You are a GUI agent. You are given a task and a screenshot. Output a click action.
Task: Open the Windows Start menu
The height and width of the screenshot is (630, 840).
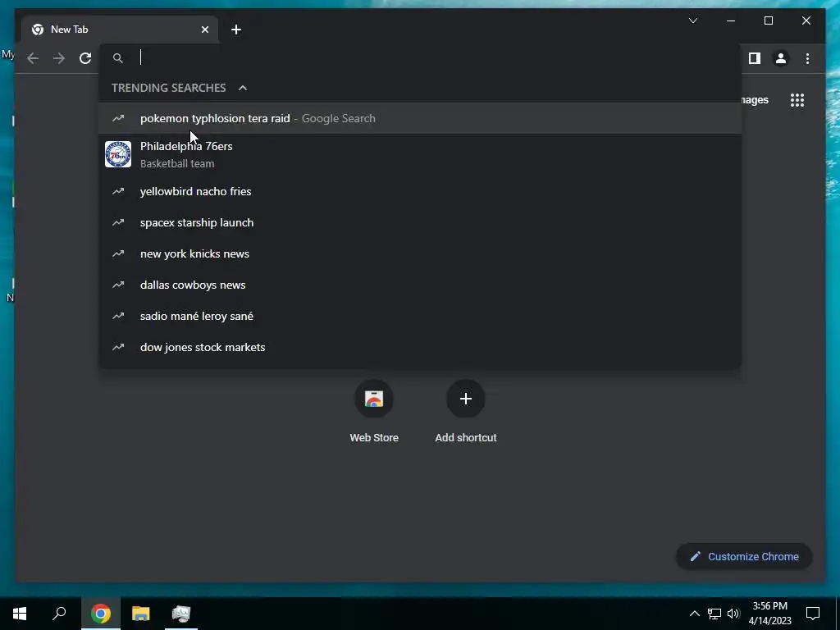tap(20, 614)
